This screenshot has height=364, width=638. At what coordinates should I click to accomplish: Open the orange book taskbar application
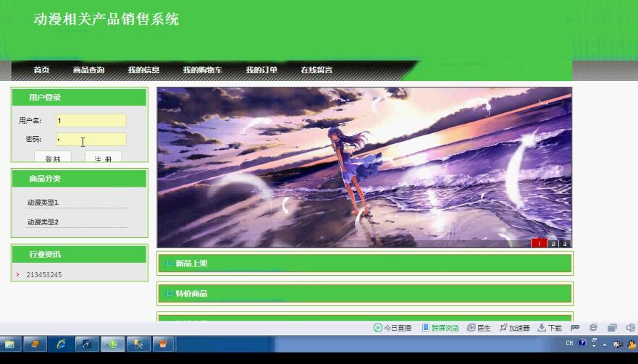[35, 344]
